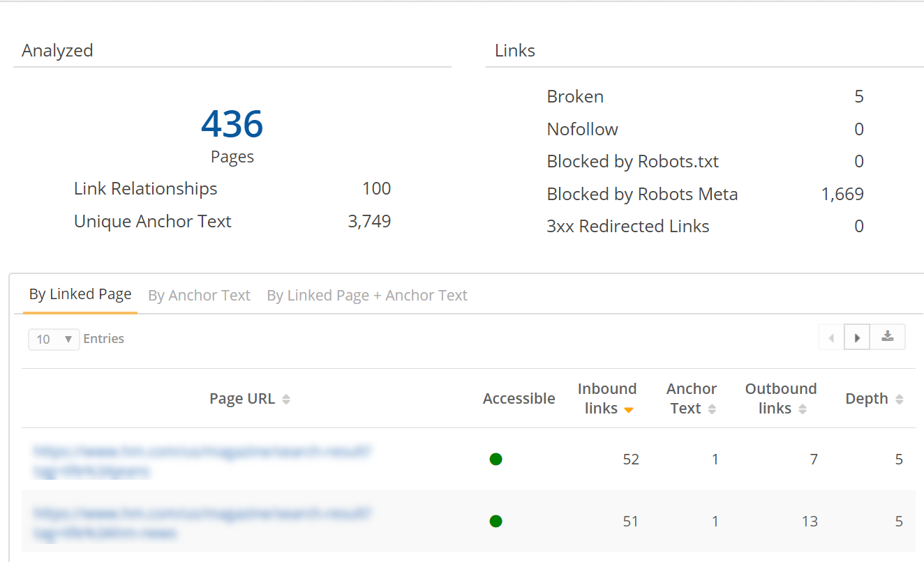The height and width of the screenshot is (562, 924).
Task: Click the orange Inbound links sort arrow
Action: tap(628, 411)
